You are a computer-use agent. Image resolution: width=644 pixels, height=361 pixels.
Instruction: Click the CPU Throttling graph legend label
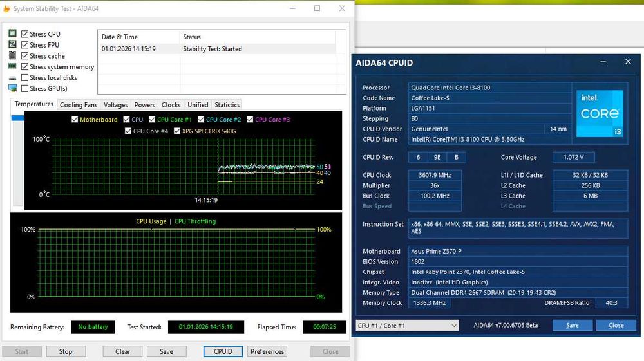coord(195,221)
